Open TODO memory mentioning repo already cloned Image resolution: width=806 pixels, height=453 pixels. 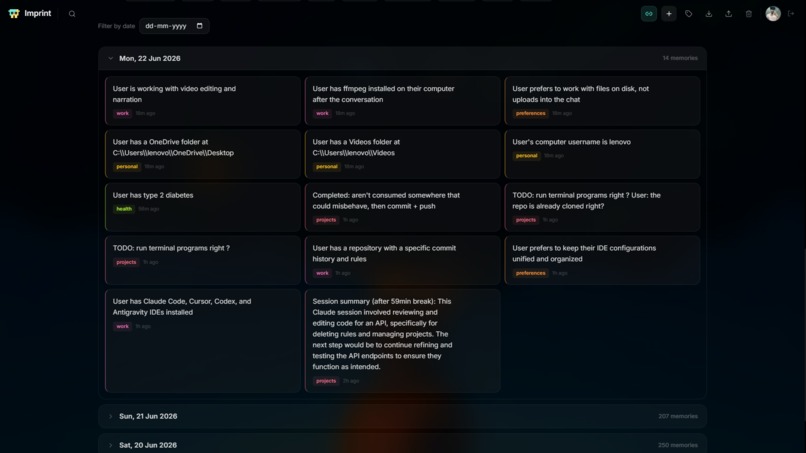click(602, 207)
